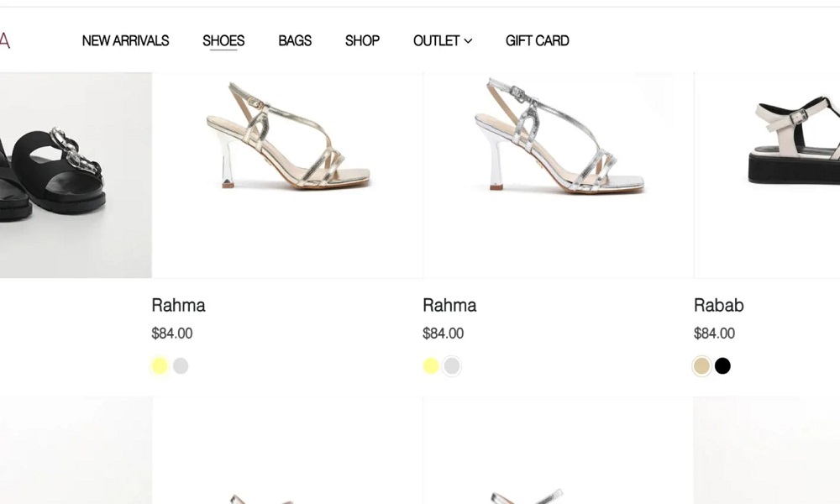Open the Bags menu item

pos(295,40)
